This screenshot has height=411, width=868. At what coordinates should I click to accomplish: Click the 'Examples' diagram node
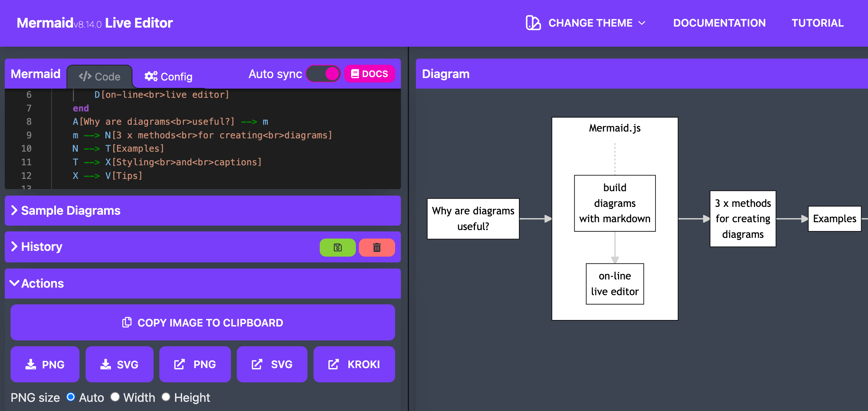tap(835, 218)
